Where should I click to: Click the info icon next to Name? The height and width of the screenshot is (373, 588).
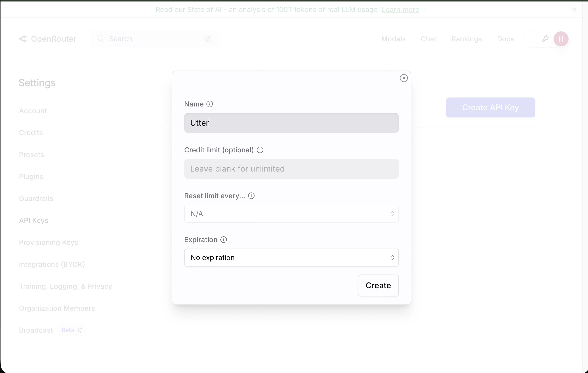[209, 104]
